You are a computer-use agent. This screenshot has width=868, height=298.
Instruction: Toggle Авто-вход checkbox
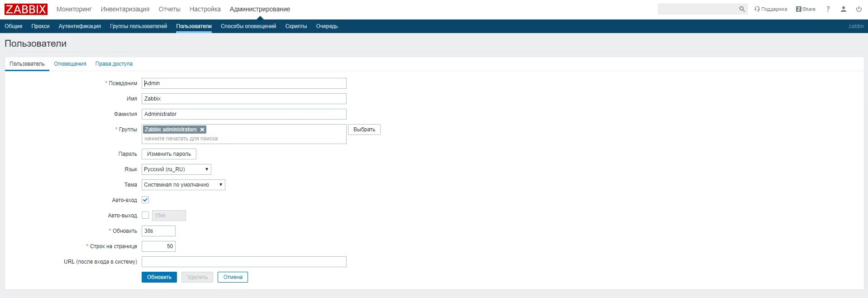pos(145,200)
